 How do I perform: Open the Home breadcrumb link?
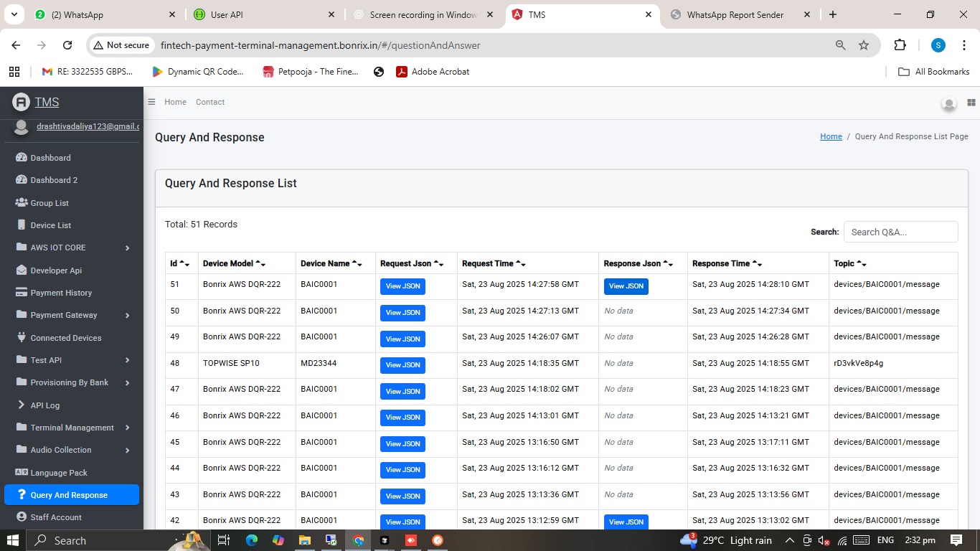830,136
